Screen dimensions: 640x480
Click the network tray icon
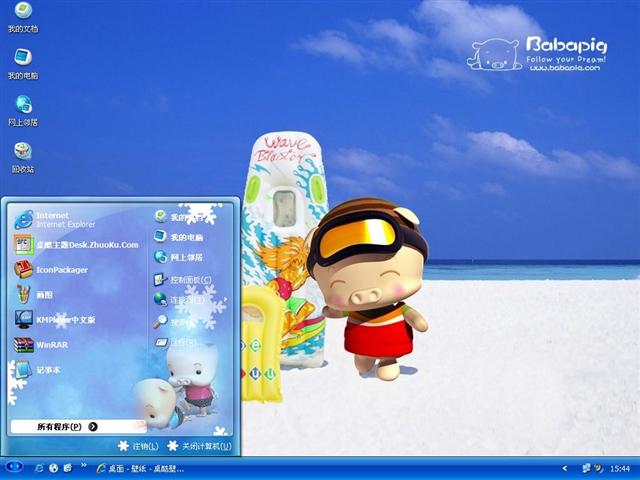click(x=587, y=468)
